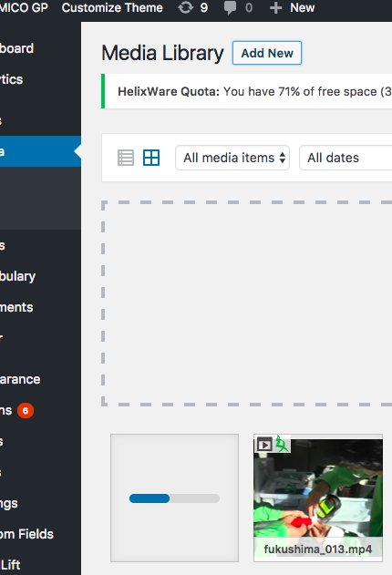Viewport: 392px width, 575px height.
Task: Open the MICO GP site menu
Action: coord(24,7)
